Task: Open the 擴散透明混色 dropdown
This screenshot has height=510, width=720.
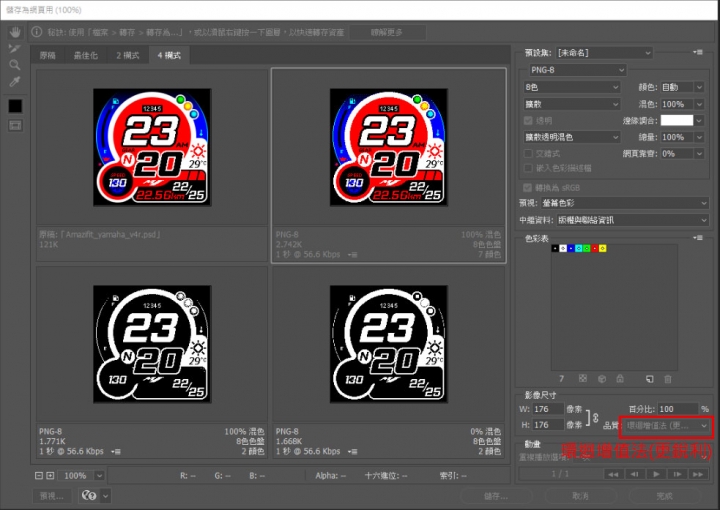Action: coord(572,137)
